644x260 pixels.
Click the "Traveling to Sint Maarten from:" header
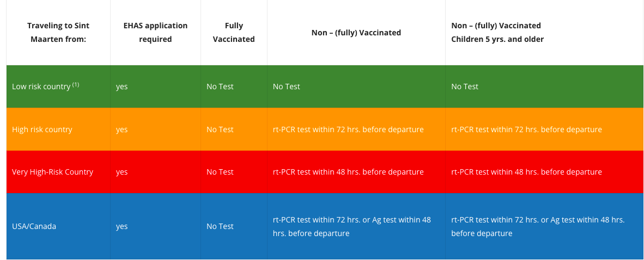(x=58, y=33)
